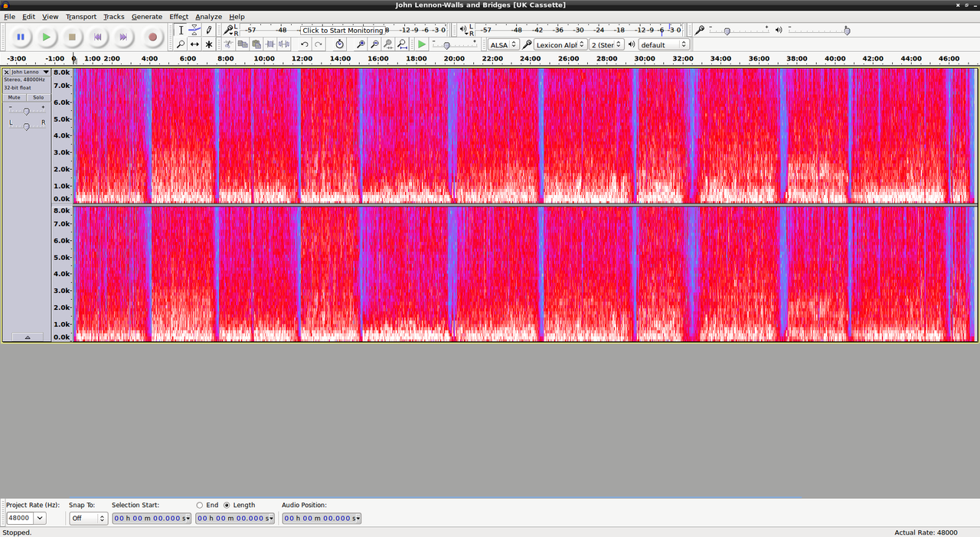
Task: Open the Snap To Off dropdown
Action: pyautogui.click(x=88, y=518)
